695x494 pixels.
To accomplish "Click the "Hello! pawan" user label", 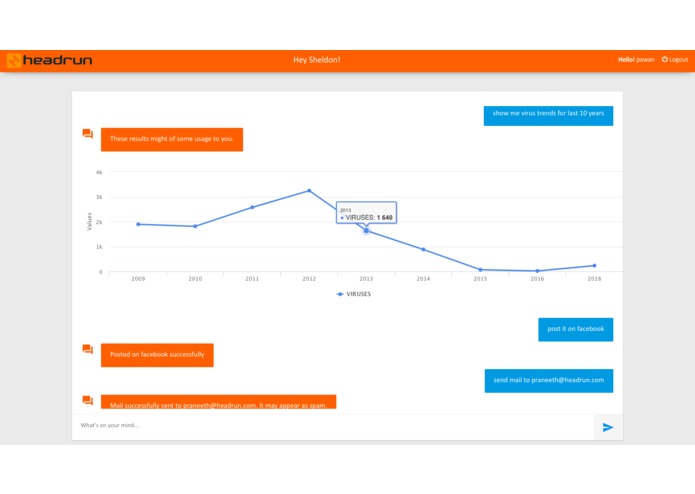I will (x=636, y=59).
